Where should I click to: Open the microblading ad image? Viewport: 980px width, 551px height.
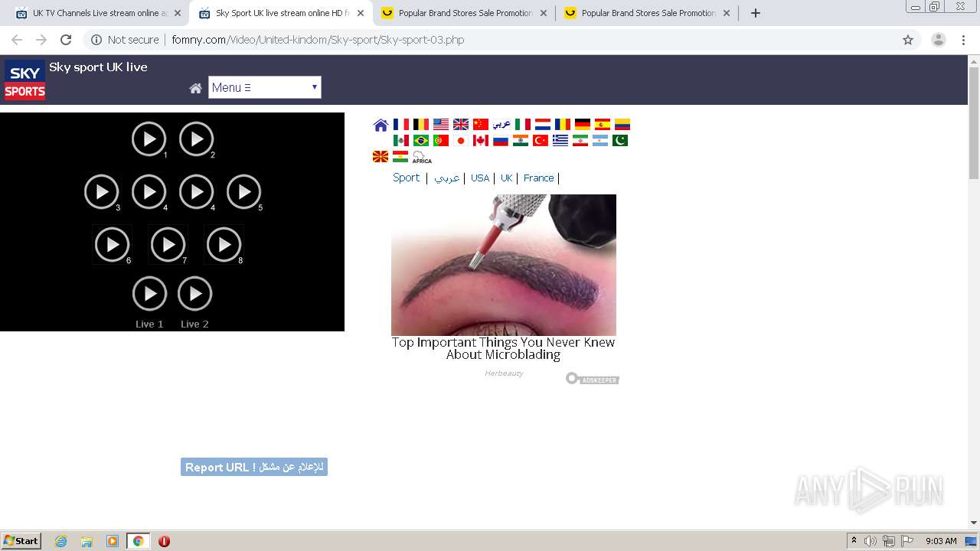tap(504, 265)
